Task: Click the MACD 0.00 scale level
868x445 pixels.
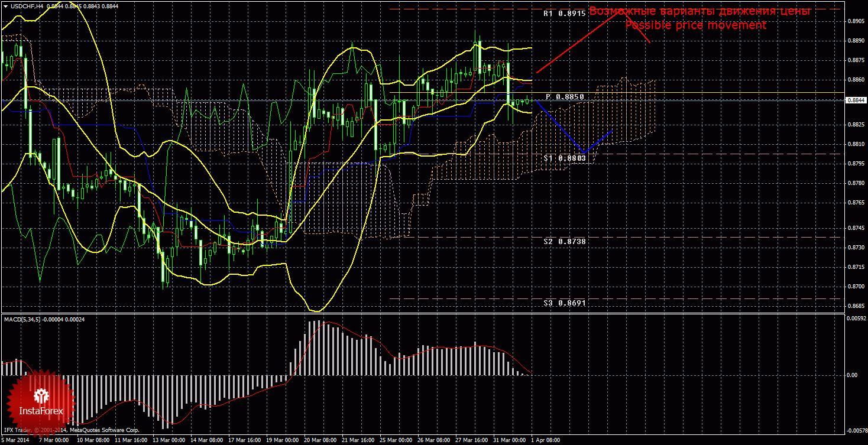Action: pyautogui.click(x=853, y=375)
